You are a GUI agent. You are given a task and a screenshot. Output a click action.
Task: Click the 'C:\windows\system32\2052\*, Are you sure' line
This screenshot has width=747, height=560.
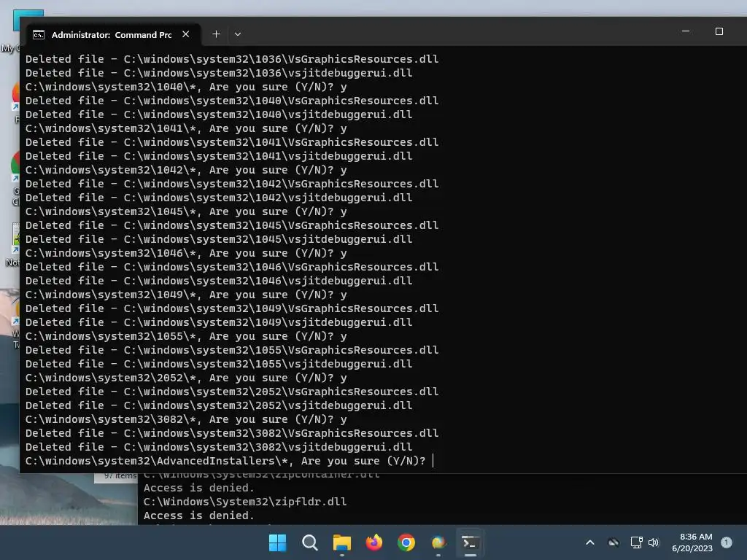tap(186, 378)
